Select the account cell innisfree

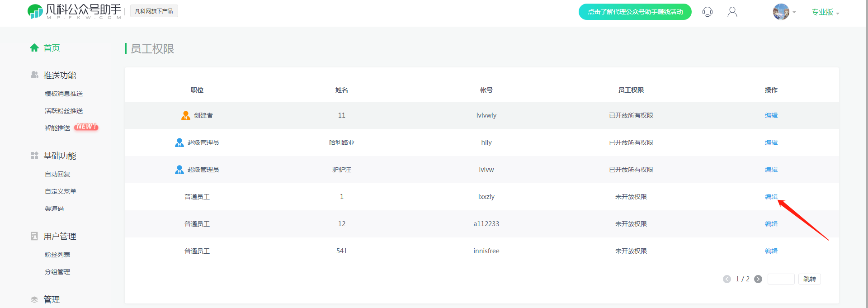pos(486,251)
